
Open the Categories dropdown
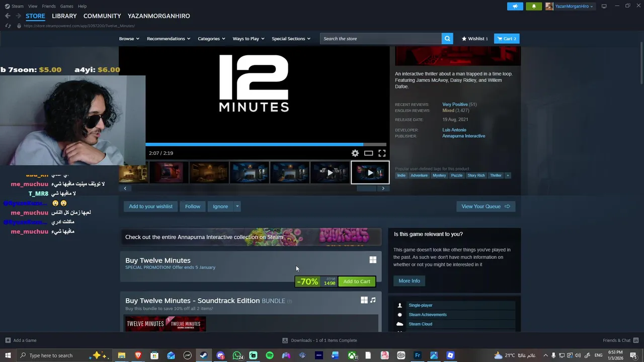tap(211, 39)
